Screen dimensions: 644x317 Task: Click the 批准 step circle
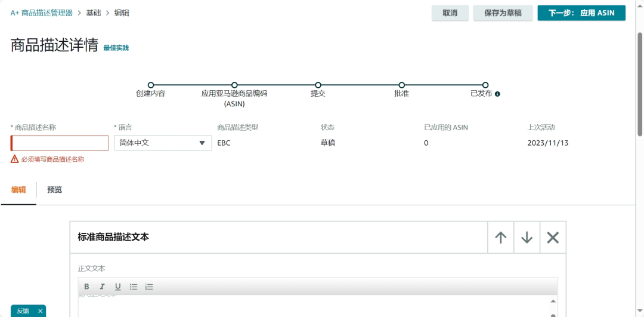click(402, 85)
